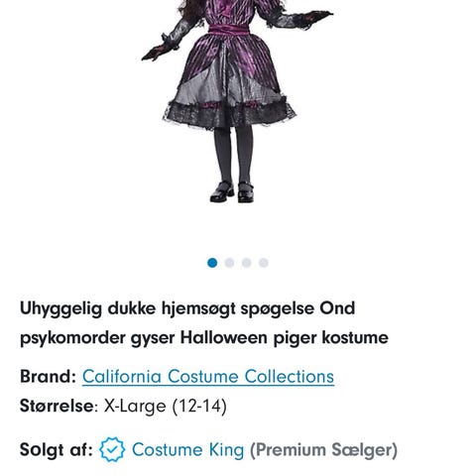Click the Størrelse label
This screenshot has height=476, width=476.
[x=57, y=406]
